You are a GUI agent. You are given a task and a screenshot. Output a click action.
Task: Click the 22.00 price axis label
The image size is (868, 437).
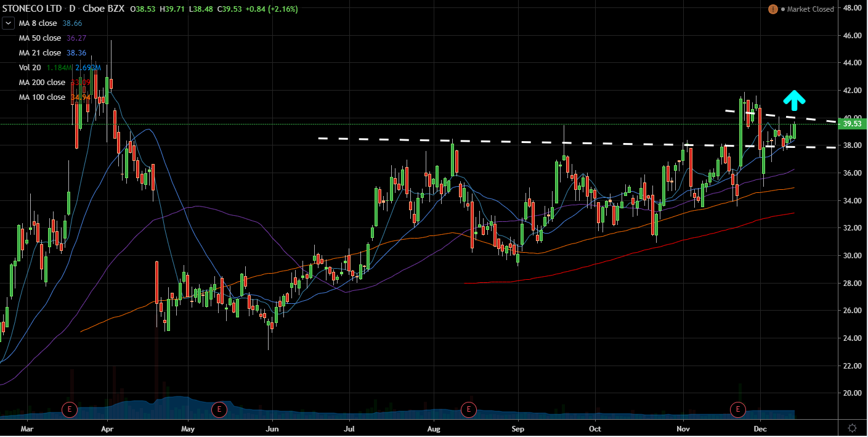(x=851, y=366)
